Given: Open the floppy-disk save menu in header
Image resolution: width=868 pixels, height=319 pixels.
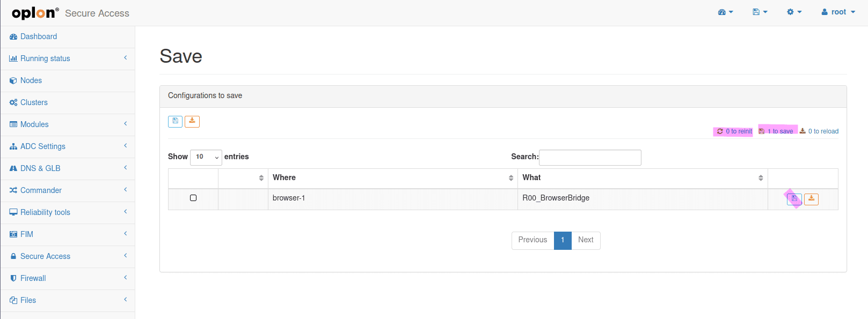Looking at the screenshot, I should click(x=760, y=12).
